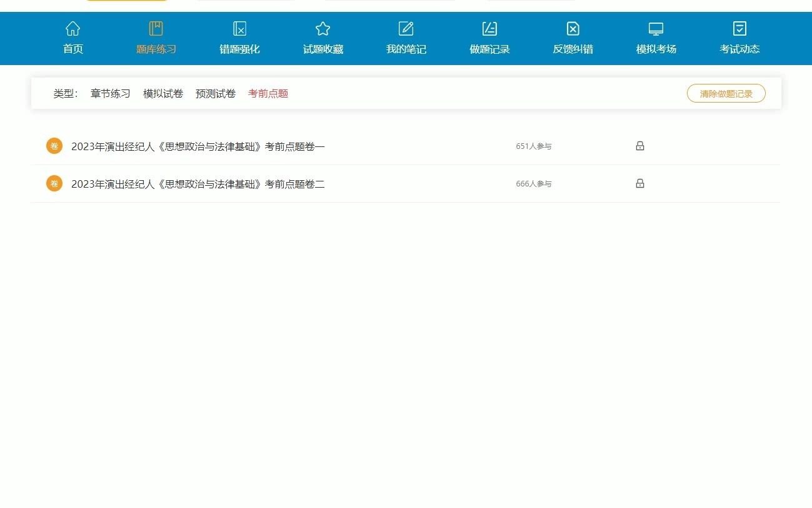
Task: Click the lock icon for 考前点题卷二
Action: tap(640, 183)
